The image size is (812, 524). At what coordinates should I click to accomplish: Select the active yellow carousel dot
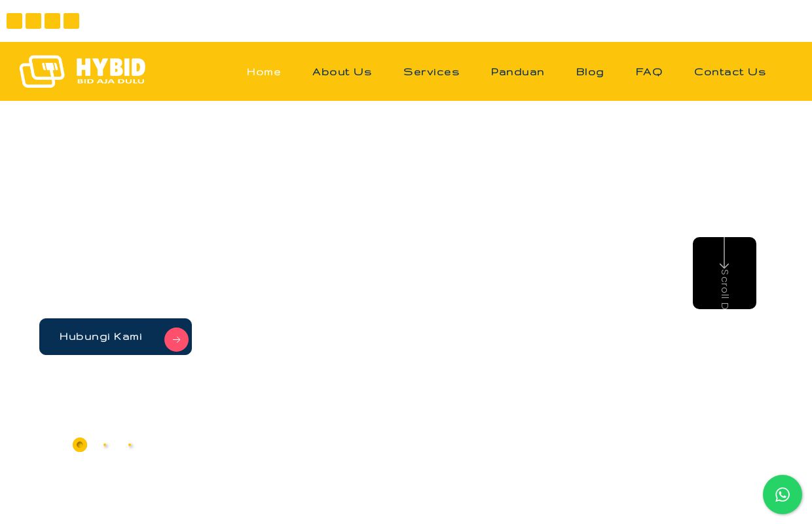pos(80,445)
